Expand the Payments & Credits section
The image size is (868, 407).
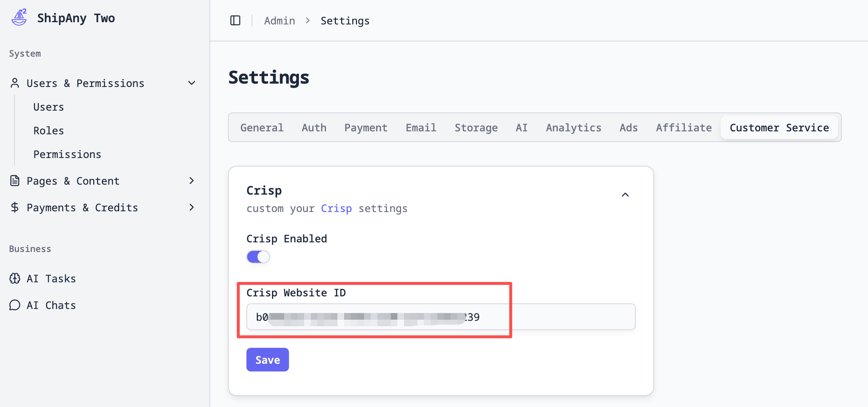(x=192, y=208)
